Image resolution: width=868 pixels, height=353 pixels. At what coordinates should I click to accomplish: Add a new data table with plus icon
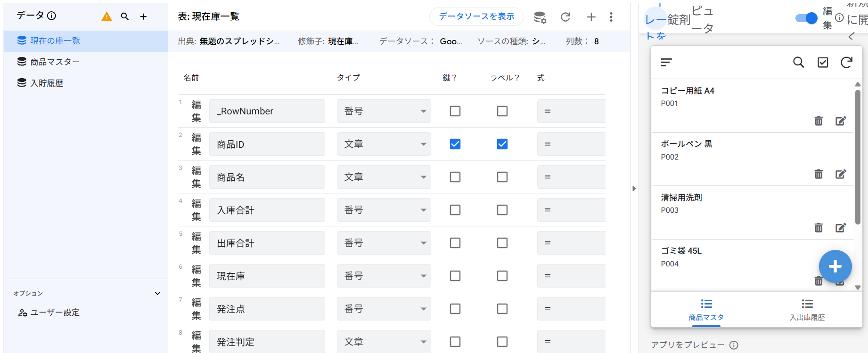click(x=143, y=16)
